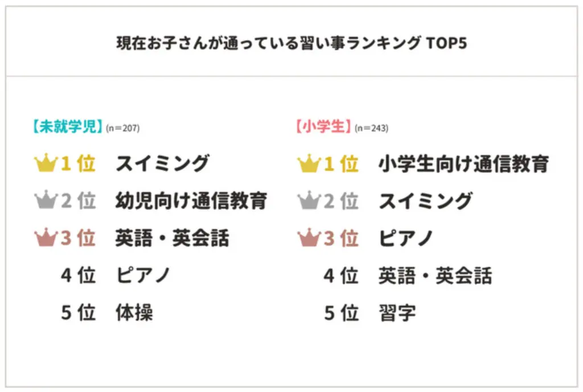The height and width of the screenshot is (392, 583).
Task: Click the bronze crown beside preschool 3位
Action: coord(45,238)
